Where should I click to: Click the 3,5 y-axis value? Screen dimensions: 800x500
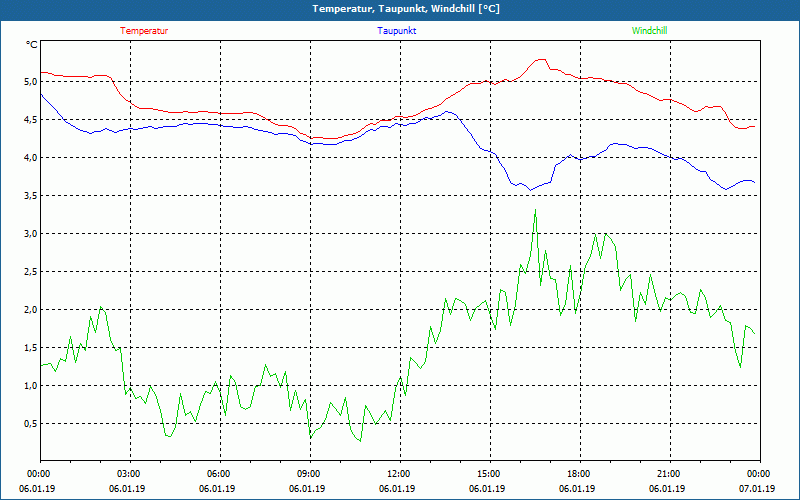(31, 195)
